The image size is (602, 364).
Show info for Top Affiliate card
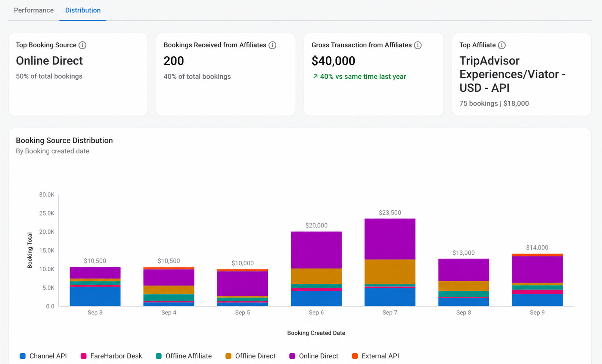502,45
